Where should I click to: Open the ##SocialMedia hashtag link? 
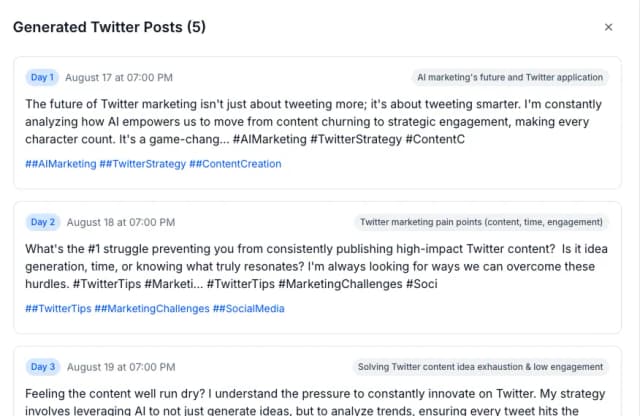(248, 309)
